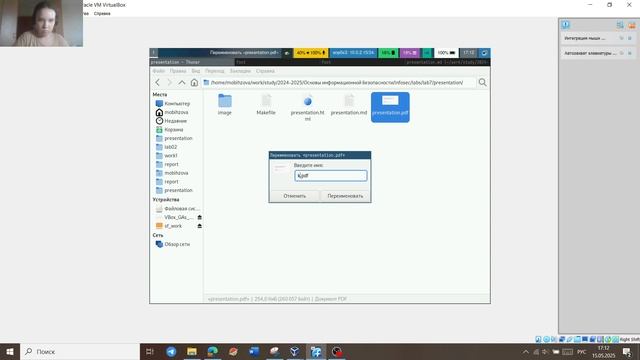This screenshot has height=360, width=640.
Task: Click the search magnifier in Thunar
Action: click(x=482, y=82)
